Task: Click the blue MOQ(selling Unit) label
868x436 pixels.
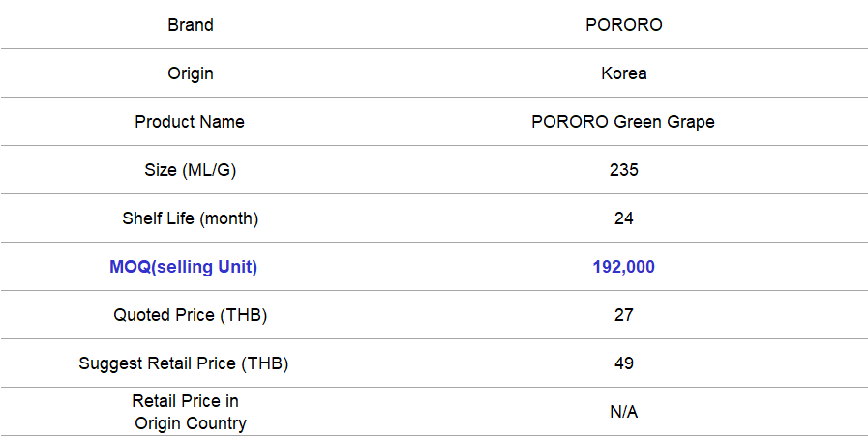Action: (x=183, y=267)
